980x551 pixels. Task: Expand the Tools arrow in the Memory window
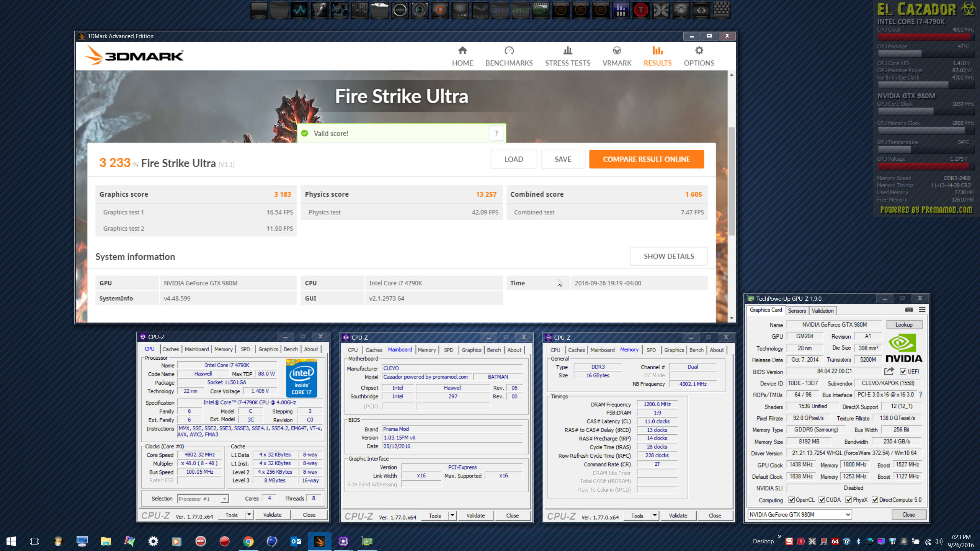pyautogui.click(x=655, y=515)
